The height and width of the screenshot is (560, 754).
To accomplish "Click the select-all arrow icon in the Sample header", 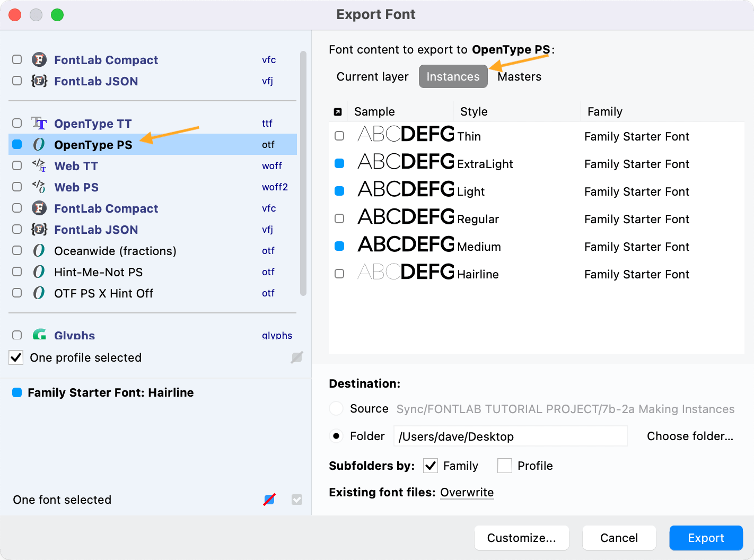I will pos(338,112).
